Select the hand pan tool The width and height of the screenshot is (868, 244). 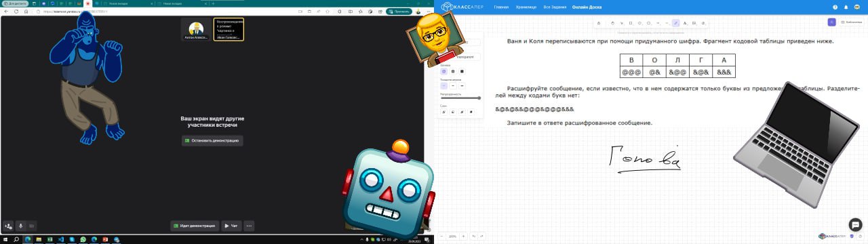point(613,23)
